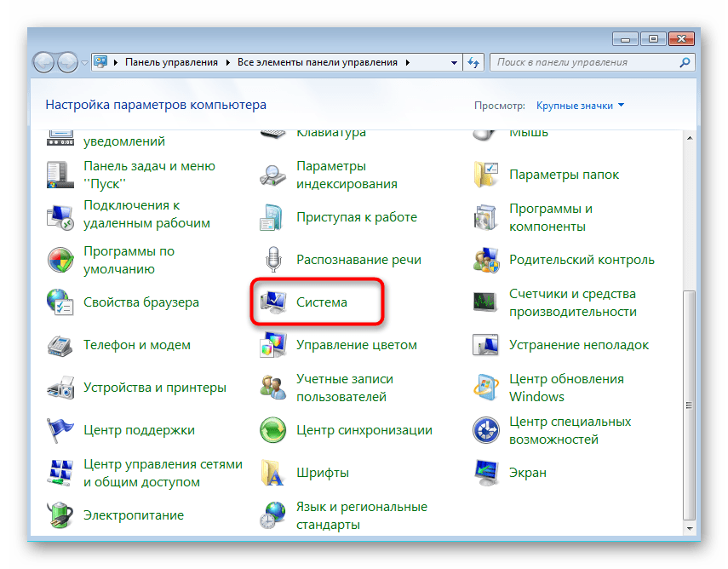Open the Шрифты link text

tap(323, 473)
